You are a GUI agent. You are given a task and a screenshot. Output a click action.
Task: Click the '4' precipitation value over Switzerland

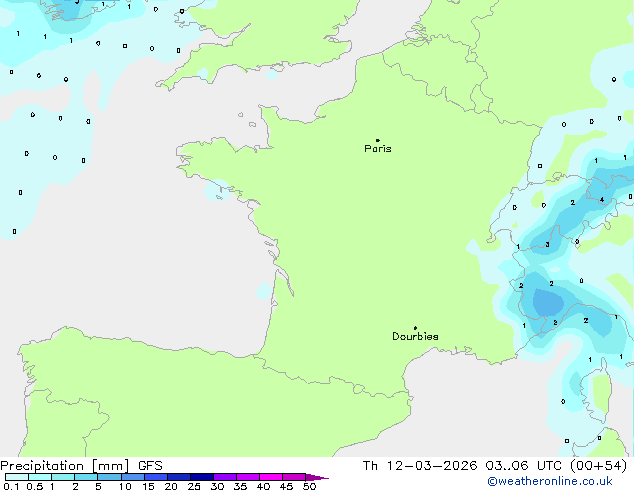[x=602, y=200]
